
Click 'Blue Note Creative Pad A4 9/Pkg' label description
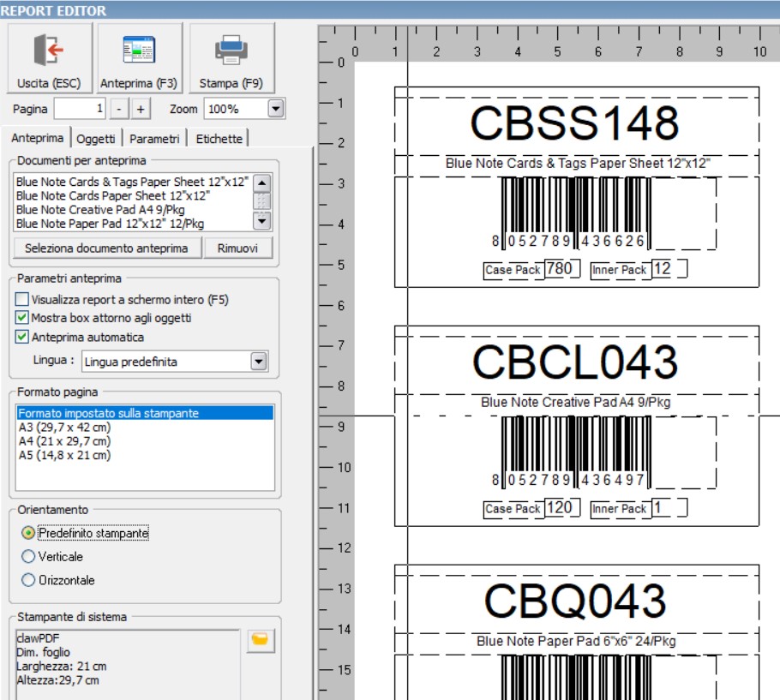click(x=575, y=402)
